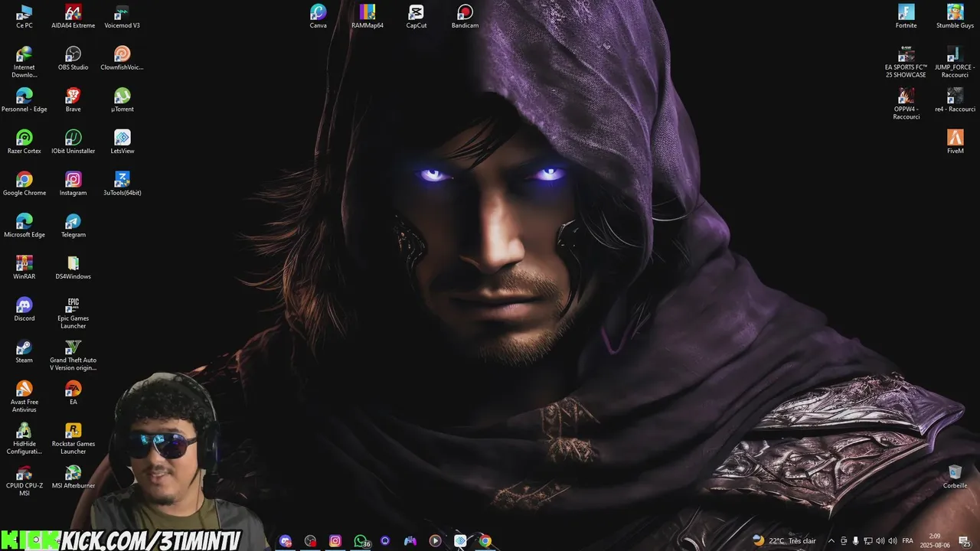The width and height of the screenshot is (980, 551).
Task: Select OPPW4 - Raccourci shortcut
Action: [x=906, y=104]
